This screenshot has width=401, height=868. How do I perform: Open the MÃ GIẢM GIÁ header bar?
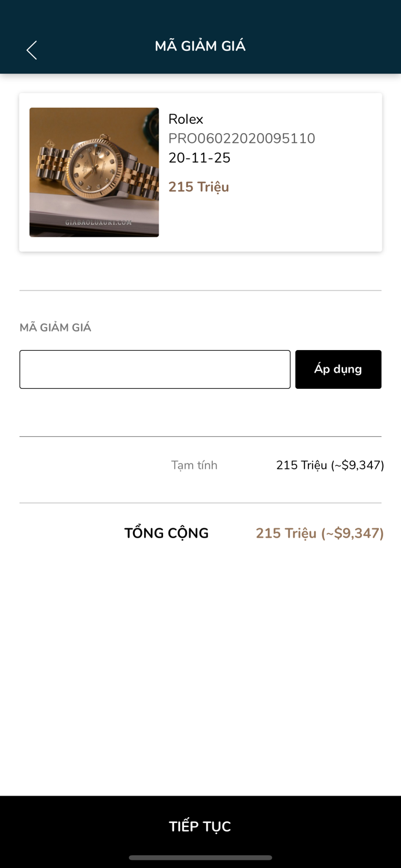coord(200,46)
